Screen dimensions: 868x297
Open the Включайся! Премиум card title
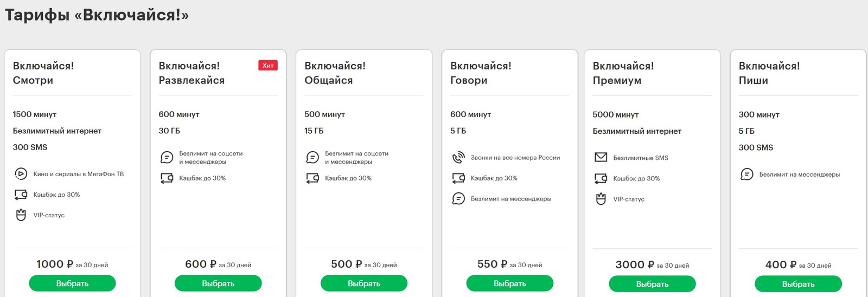623,73
